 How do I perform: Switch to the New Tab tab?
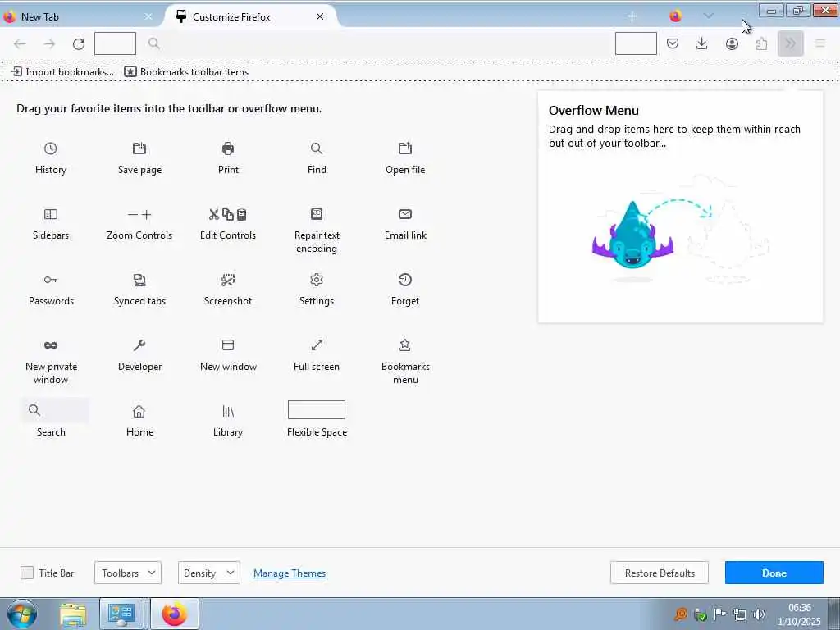78,16
